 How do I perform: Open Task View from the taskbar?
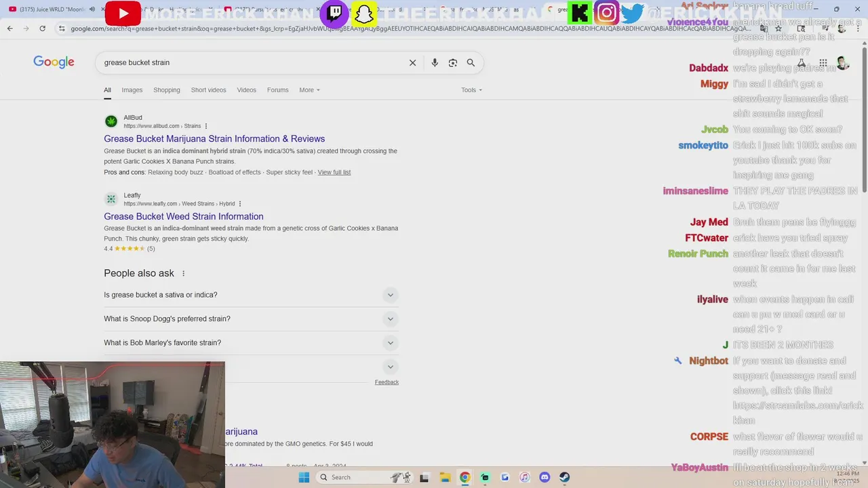(424, 477)
